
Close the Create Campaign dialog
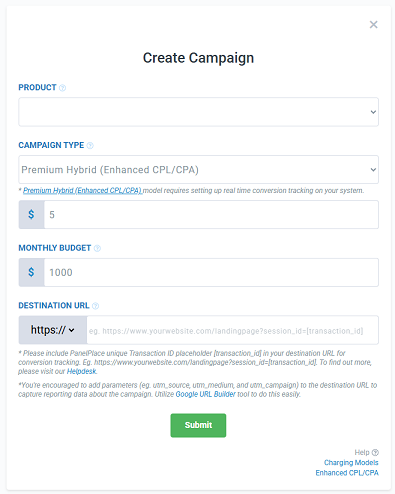[x=373, y=25]
